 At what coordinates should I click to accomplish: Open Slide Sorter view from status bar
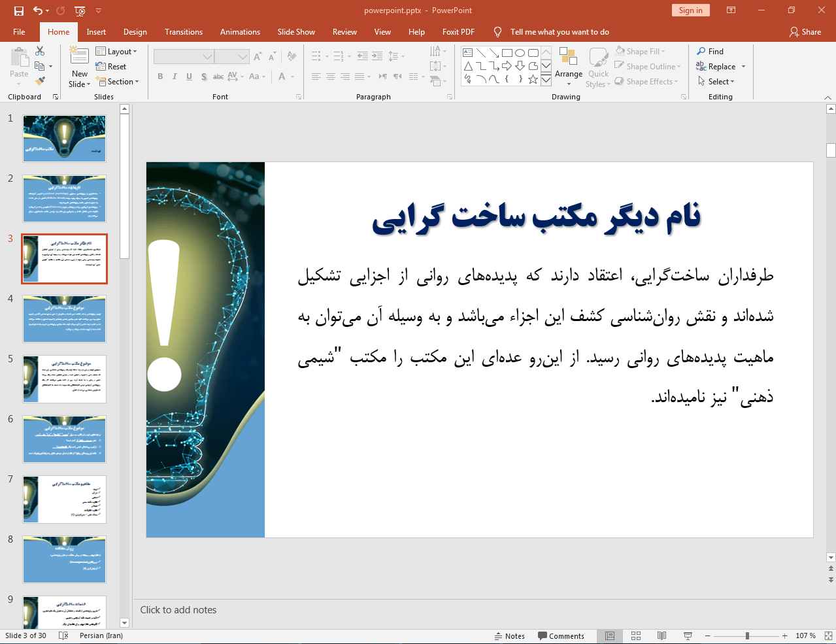coord(636,636)
